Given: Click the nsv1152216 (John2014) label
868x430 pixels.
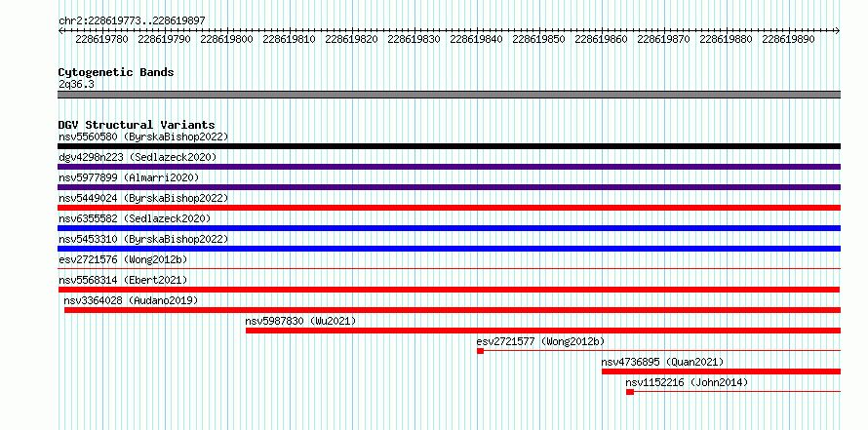Looking at the screenshot, I should point(687,382).
